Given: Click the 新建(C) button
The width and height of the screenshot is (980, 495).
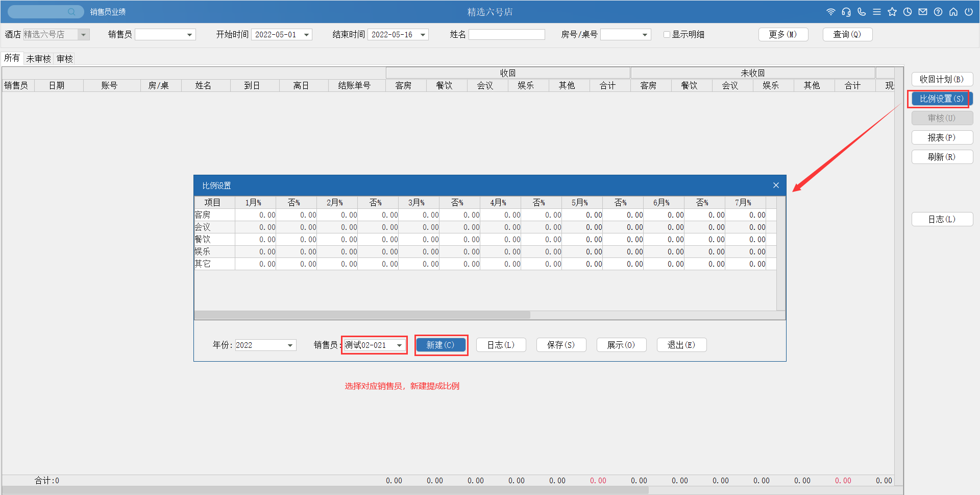Looking at the screenshot, I should point(440,345).
